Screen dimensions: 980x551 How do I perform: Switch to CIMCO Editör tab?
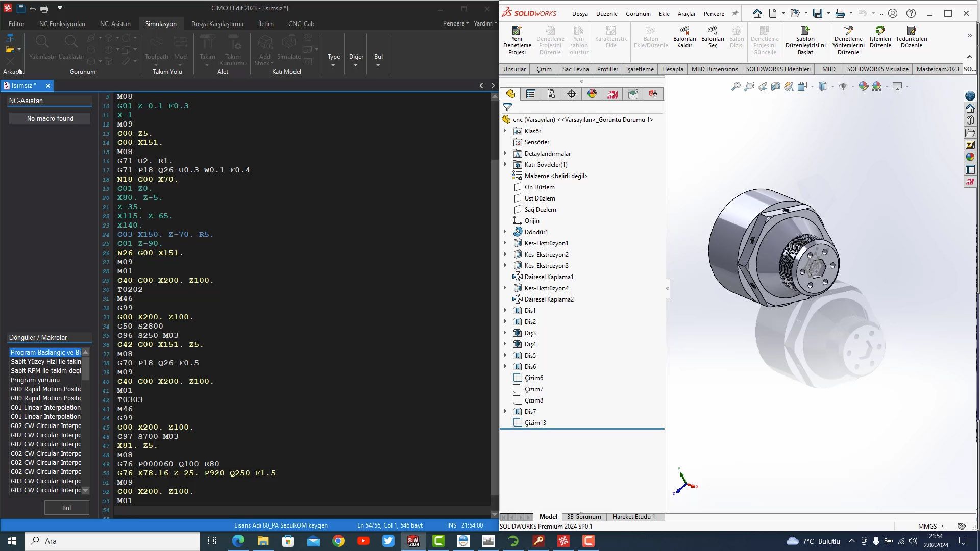[x=16, y=23]
